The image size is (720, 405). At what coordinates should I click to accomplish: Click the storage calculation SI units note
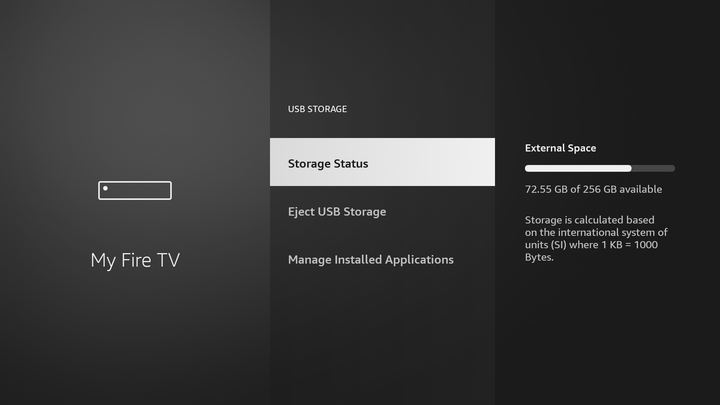(x=596, y=238)
